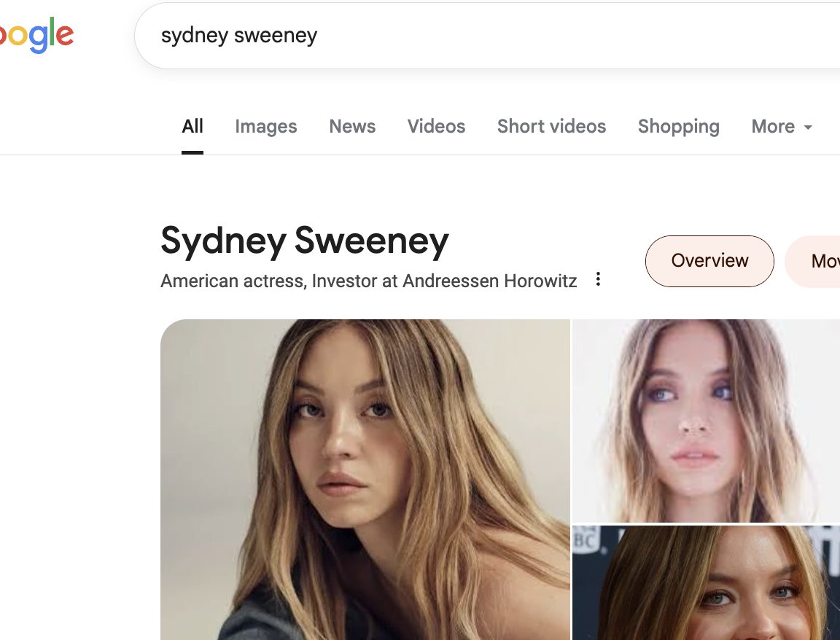
Task: Click the search box containing 'sydney sweeney'
Action: pyautogui.click(x=487, y=35)
